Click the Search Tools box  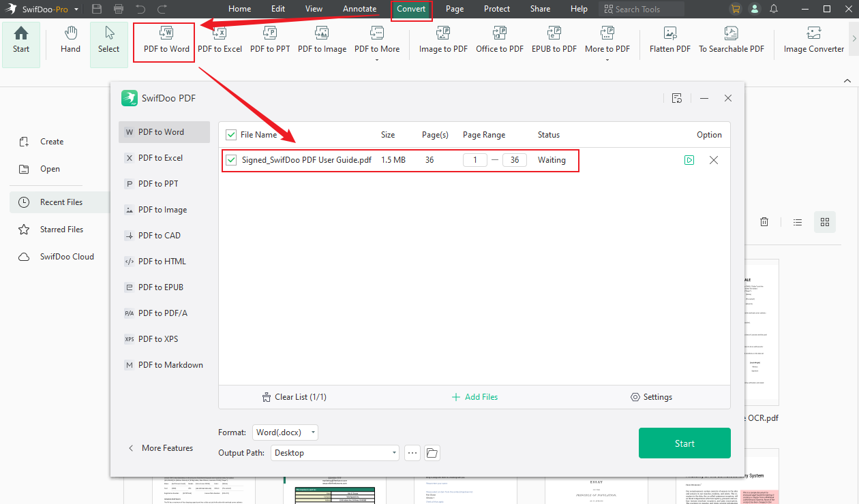pyautogui.click(x=642, y=9)
